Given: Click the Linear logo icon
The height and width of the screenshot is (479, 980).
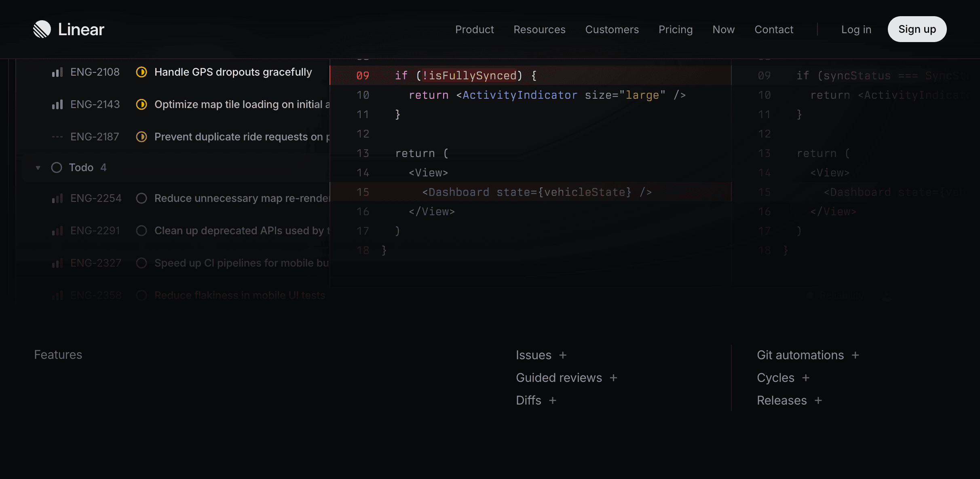Looking at the screenshot, I should pyautogui.click(x=42, y=29).
